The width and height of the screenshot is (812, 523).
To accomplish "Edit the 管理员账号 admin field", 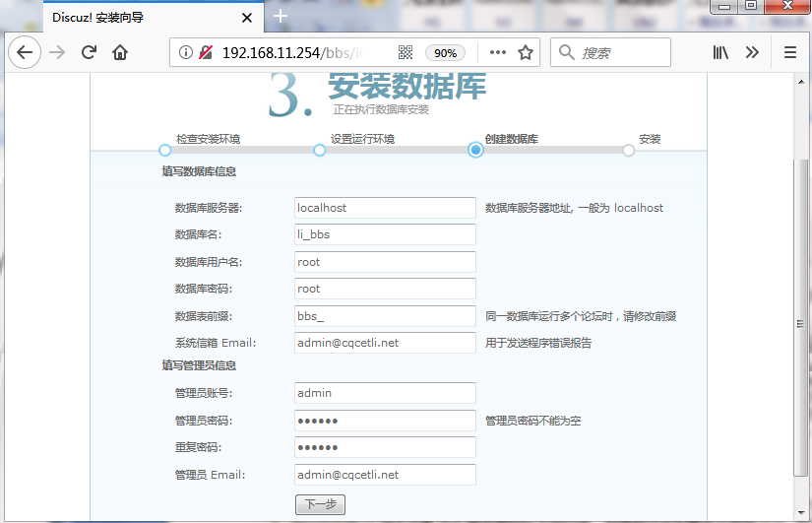I will coord(385,393).
